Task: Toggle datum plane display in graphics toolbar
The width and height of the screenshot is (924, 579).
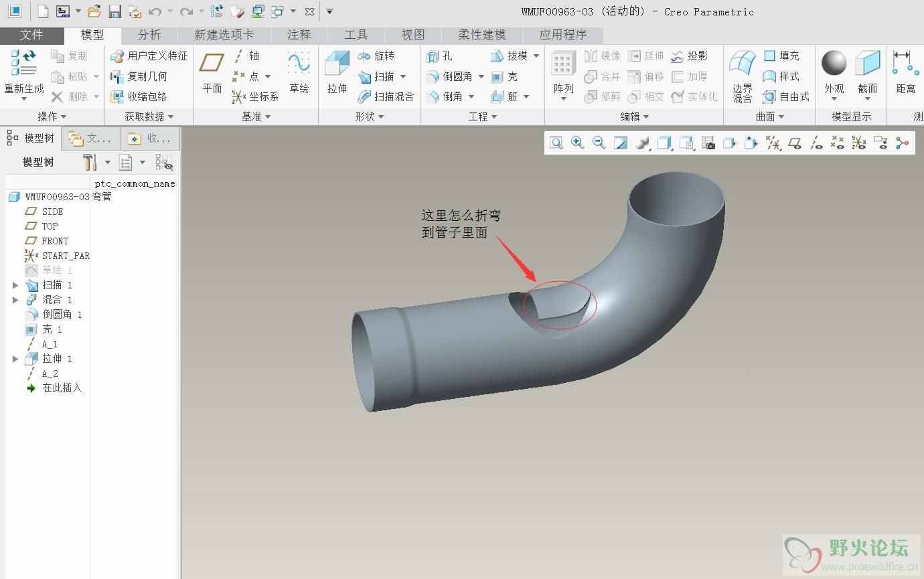Action: (x=795, y=143)
